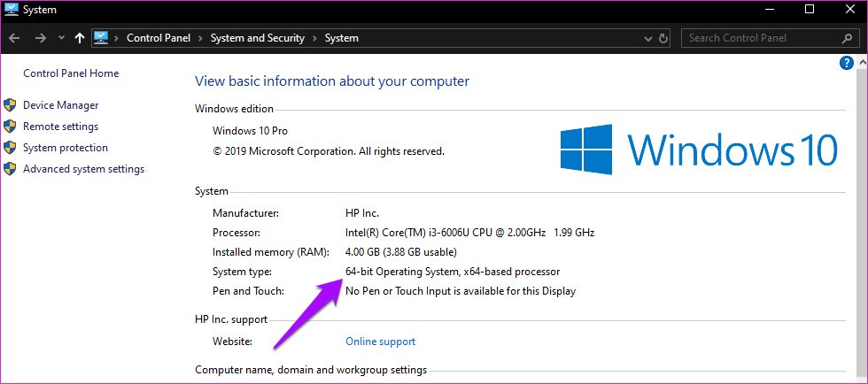Click 'View basic information about your computer' heading

pos(332,81)
